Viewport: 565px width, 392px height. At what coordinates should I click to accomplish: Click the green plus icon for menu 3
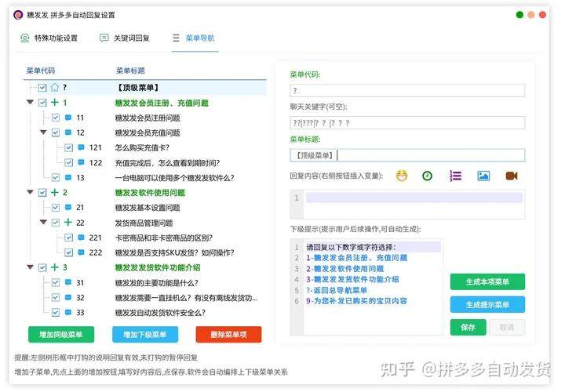click(54, 267)
